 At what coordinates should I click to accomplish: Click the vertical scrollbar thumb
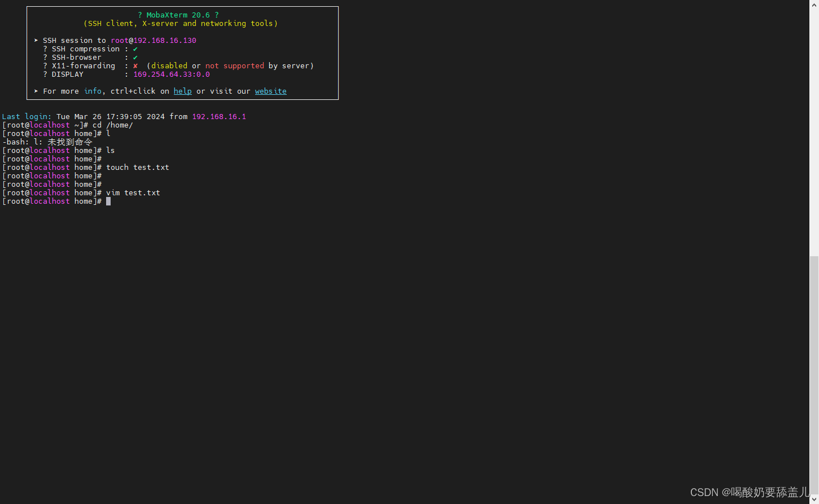814,376
